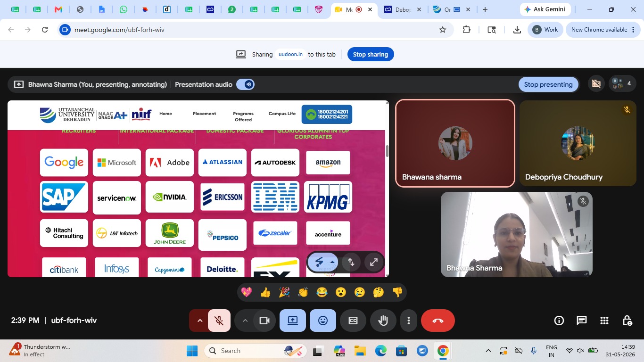Open a new browser tab
This screenshot has width=644, height=362.
(x=485, y=9)
